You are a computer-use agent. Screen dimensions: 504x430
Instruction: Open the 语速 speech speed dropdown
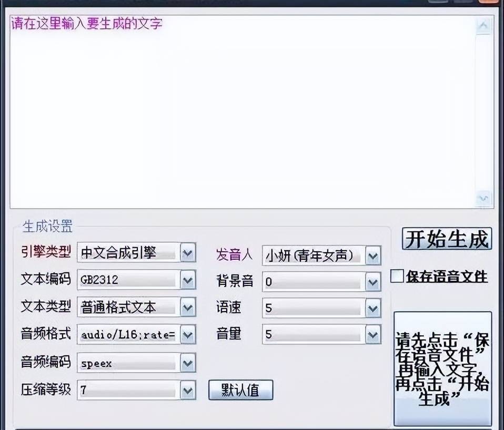click(x=373, y=308)
